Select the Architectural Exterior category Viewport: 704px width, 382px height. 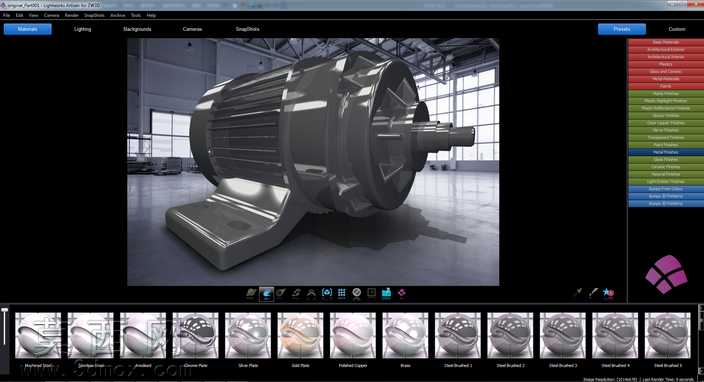point(665,49)
